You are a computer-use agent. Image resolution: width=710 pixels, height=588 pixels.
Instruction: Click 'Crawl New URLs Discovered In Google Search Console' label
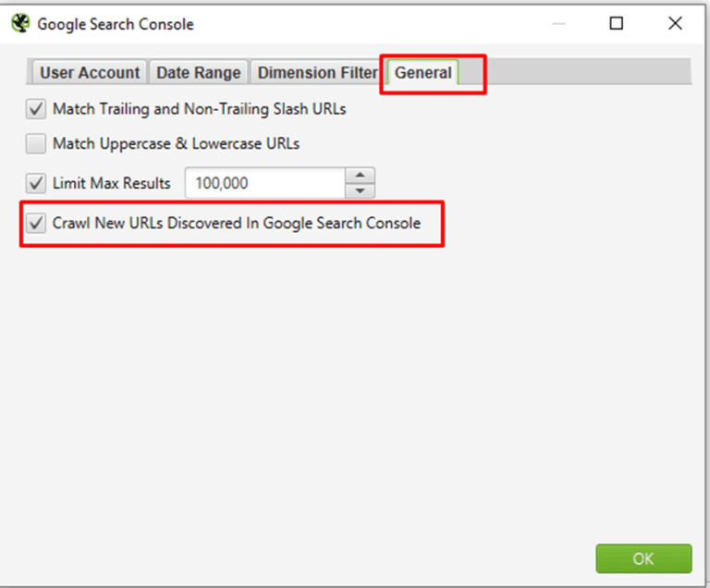[237, 224]
